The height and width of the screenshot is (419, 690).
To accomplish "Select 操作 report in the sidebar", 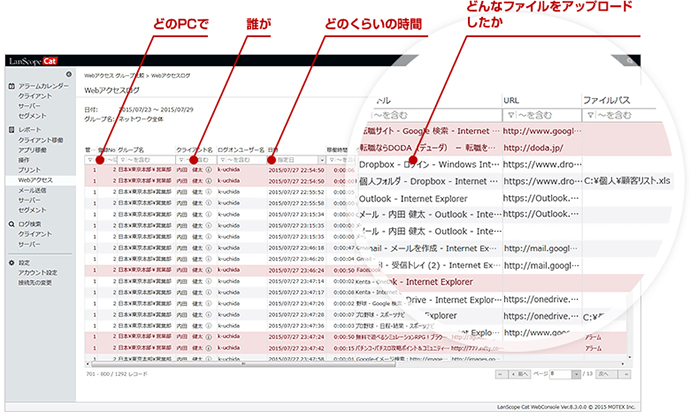I will coord(24,160).
